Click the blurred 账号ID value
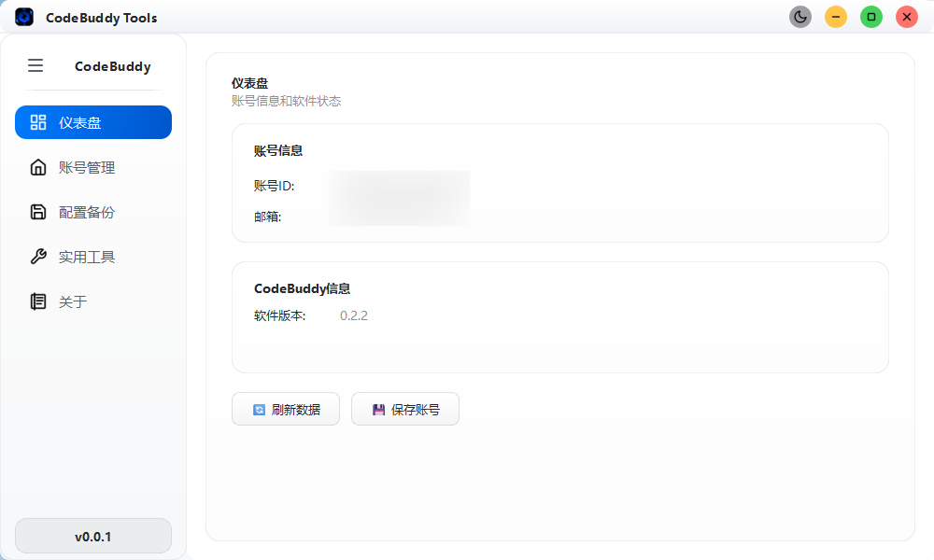This screenshot has height=560, width=934. (400, 187)
